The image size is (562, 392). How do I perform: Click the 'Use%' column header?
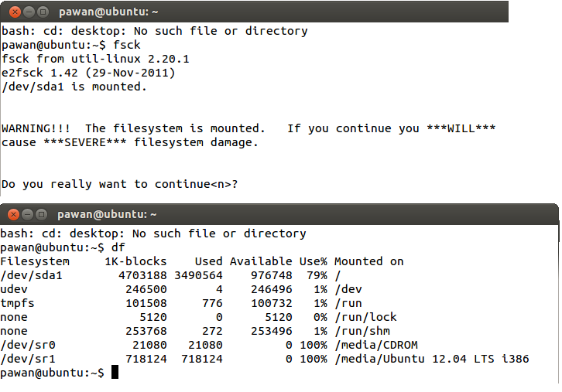313,261
